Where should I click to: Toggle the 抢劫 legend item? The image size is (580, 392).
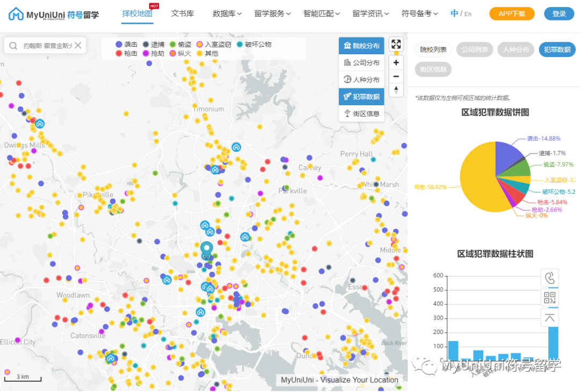point(154,54)
